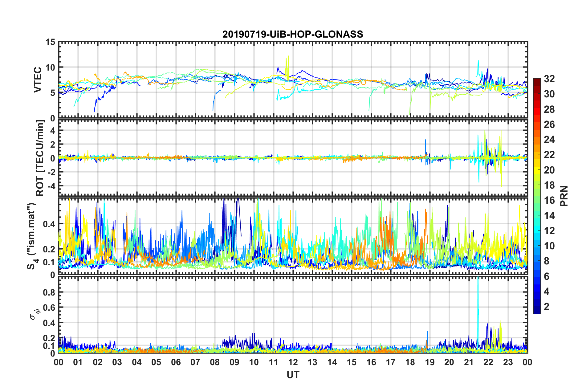Click UT hour tick label 23

tap(508, 362)
